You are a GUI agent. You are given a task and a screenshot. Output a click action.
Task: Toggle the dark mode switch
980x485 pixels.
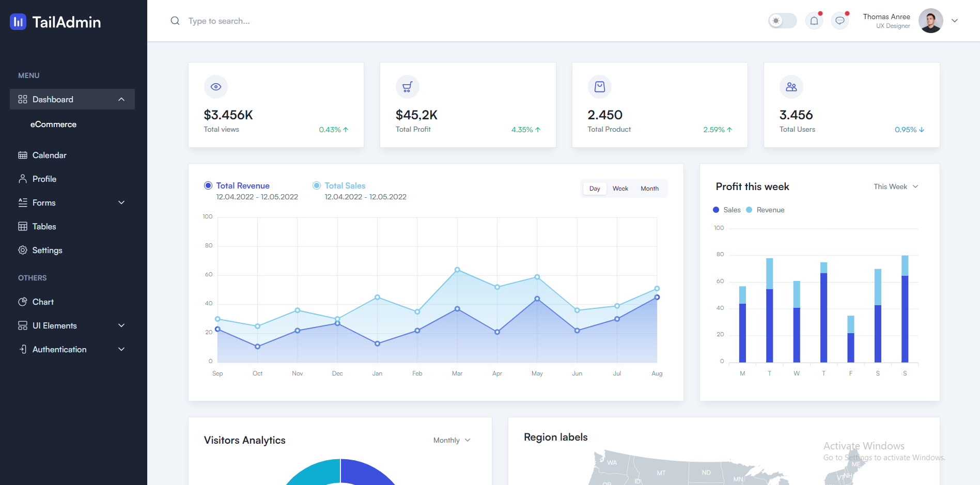coord(782,21)
